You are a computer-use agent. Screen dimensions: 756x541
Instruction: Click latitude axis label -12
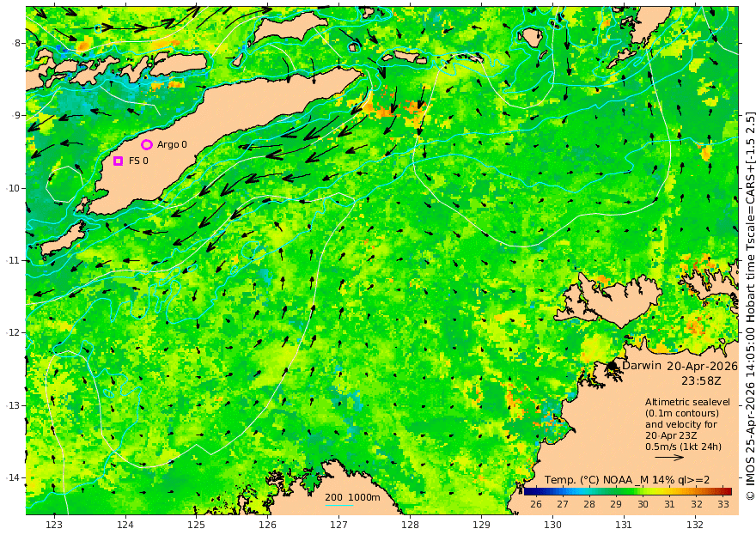(x=14, y=332)
